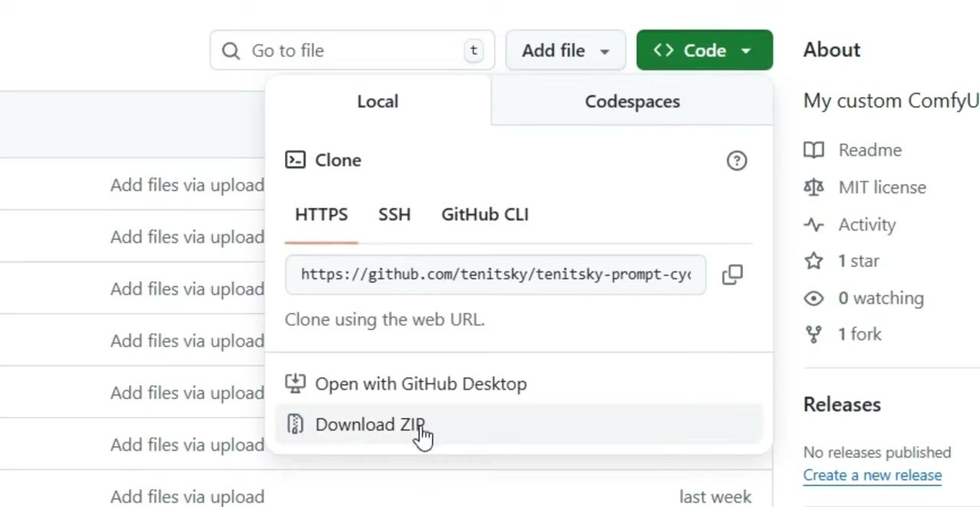Select the SSH clone option
Viewport: 980px width, 507px height.
[394, 214]
